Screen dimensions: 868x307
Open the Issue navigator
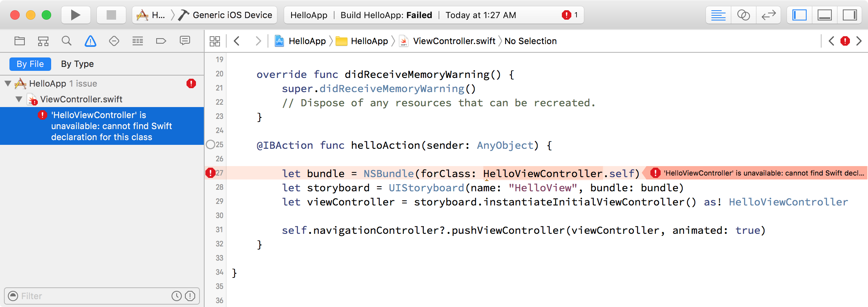pyautogui.click(x=90, y=41)
